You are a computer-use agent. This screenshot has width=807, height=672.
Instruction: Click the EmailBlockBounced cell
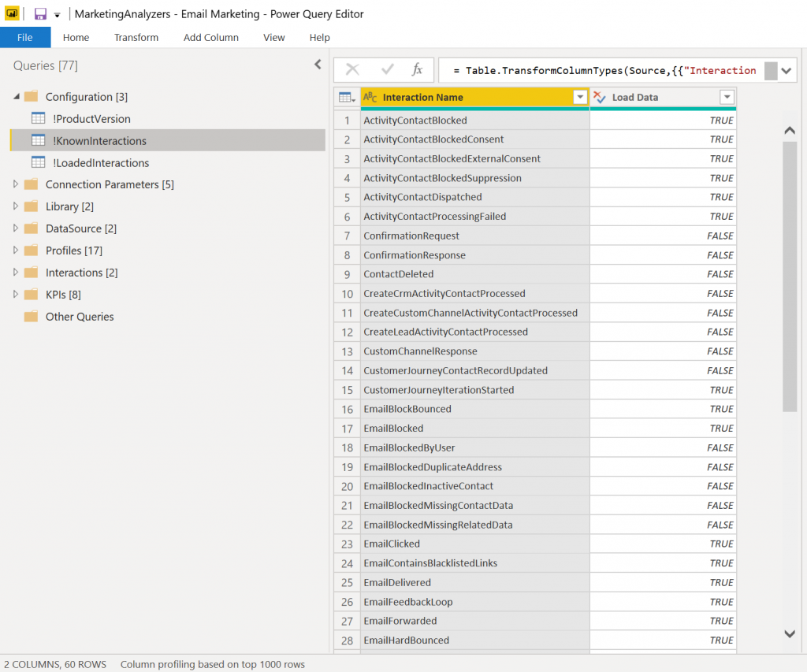coord(475,409)
